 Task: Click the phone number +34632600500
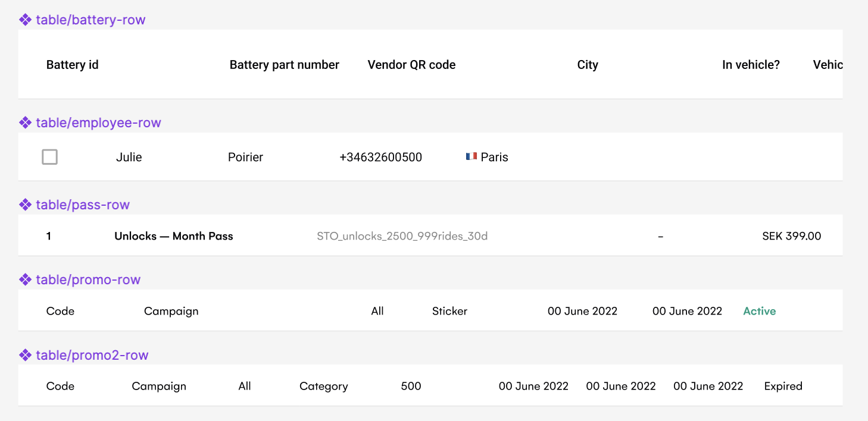coord(381,158)
